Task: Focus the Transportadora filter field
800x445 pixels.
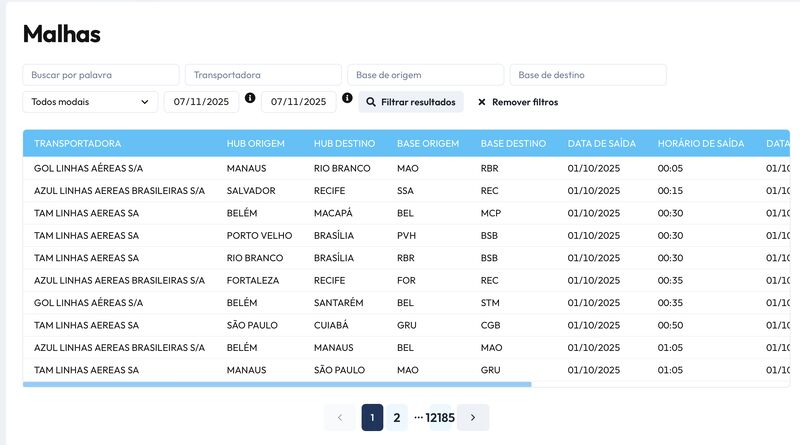Action: pos(263,75)
